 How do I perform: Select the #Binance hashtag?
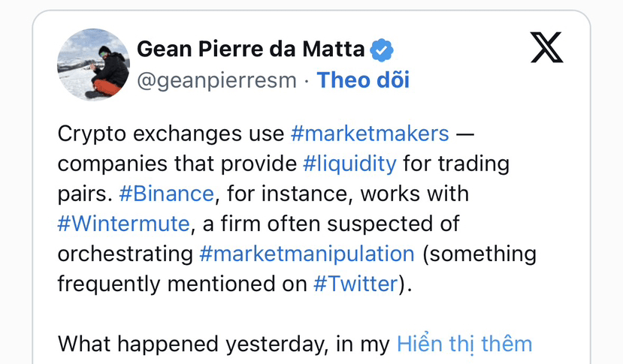point(166,194)
